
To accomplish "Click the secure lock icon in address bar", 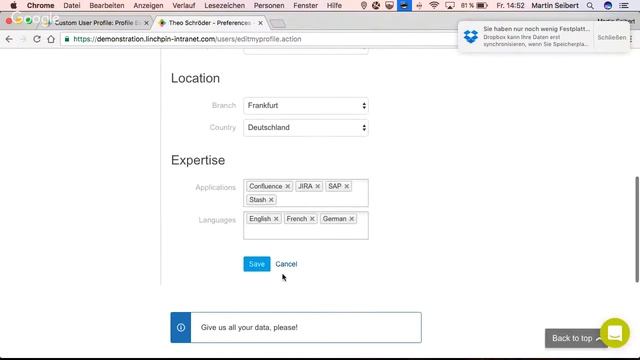I will (67, 39).
